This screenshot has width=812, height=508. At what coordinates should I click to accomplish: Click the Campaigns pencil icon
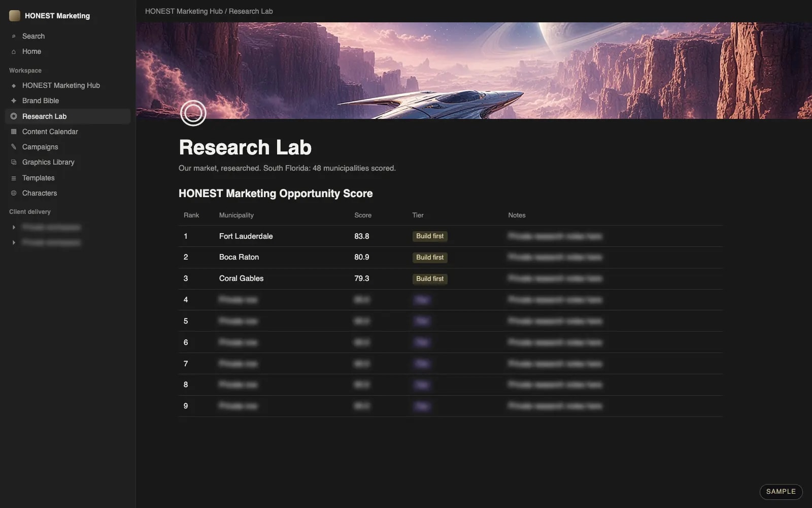click(14, 147)
